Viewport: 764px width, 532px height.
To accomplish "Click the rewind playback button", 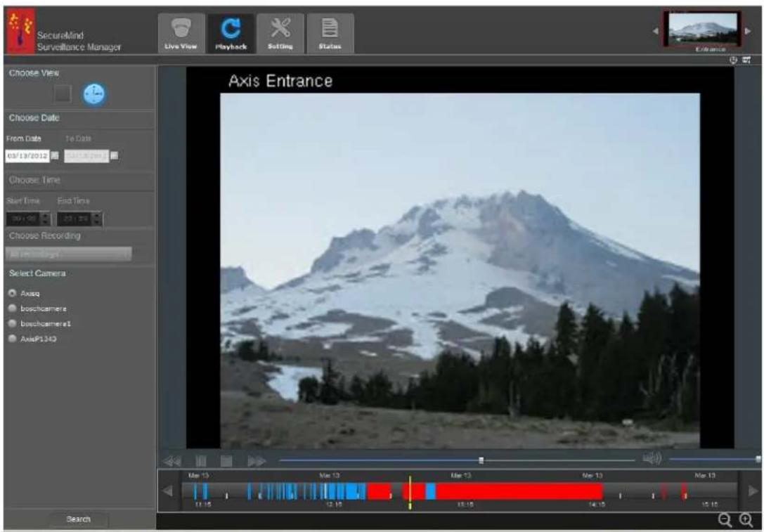I will (x=171, y=461).
